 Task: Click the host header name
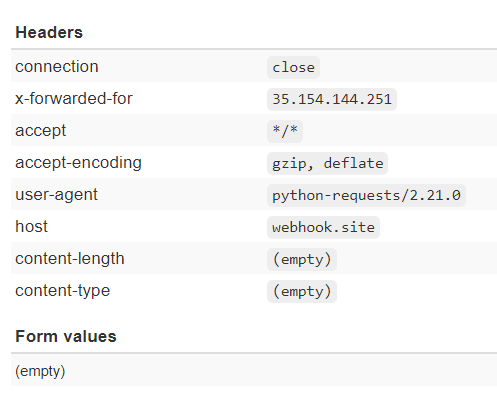pyautogui.click(x=32, y=226)
